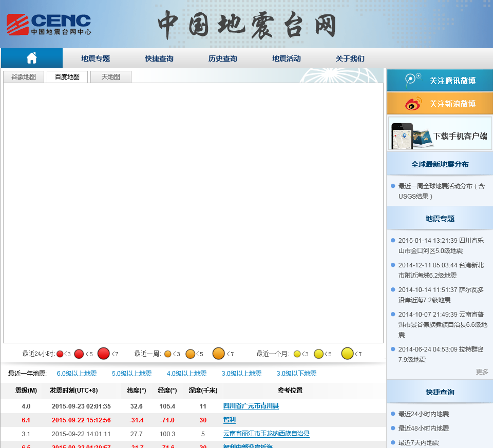493x448 pixels.
Task: Click the Tencent Weibo icon
Action: click(x=413, y=81)
